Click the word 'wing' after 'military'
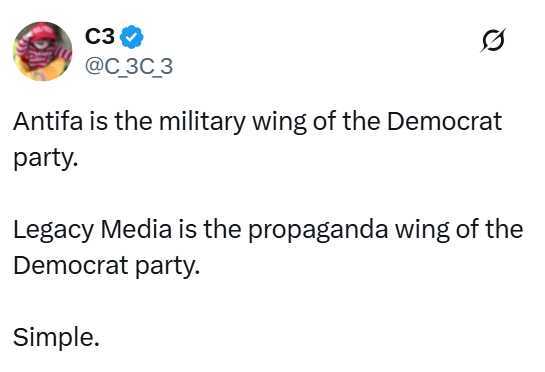545x372 pixels. 279,123
